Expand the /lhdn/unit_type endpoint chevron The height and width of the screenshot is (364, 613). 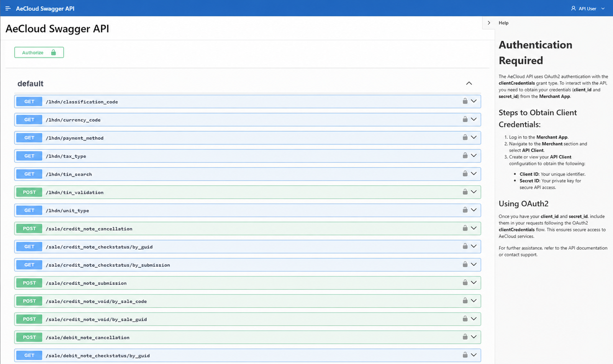(474, 210)
